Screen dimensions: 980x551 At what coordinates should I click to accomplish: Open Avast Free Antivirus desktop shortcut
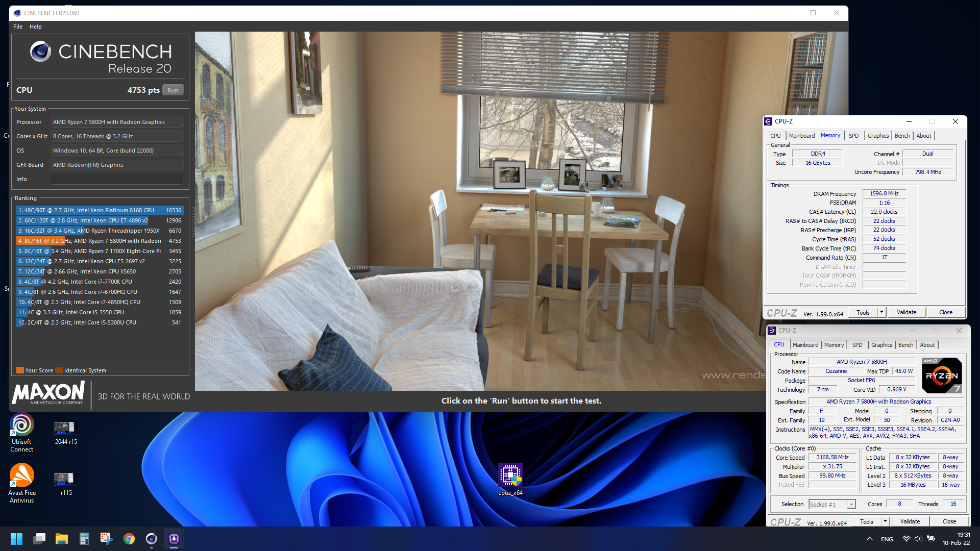tap(22, 484)
